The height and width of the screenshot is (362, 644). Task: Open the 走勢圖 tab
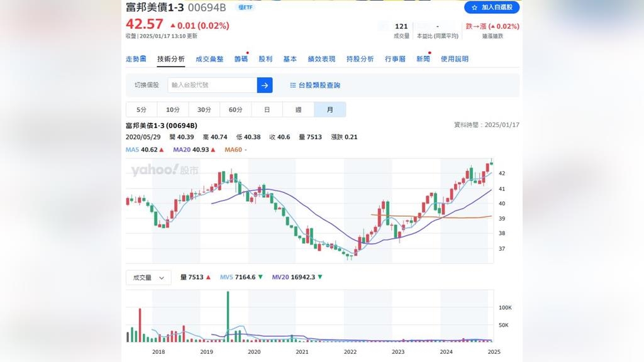click(x=136, y=59)
